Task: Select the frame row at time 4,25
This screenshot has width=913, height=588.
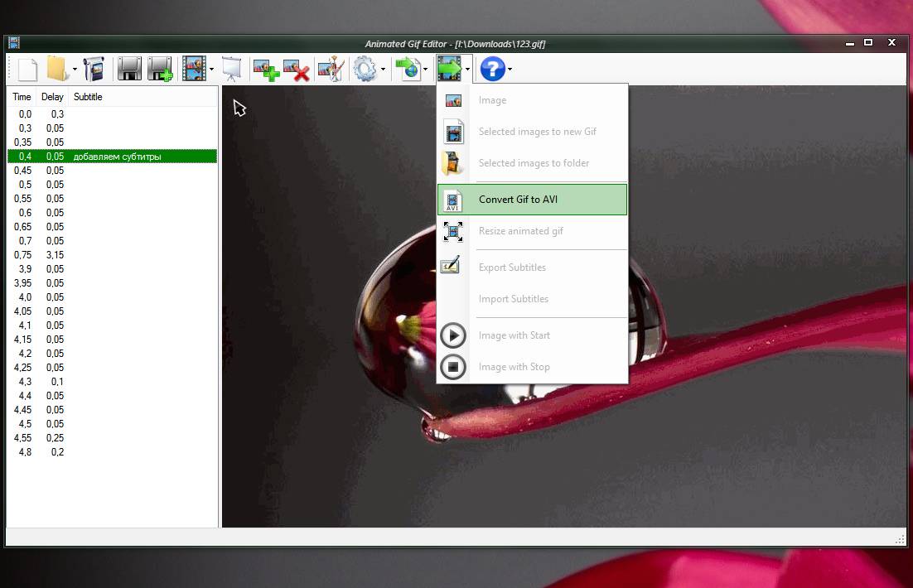Action: [x=113, y=368]
